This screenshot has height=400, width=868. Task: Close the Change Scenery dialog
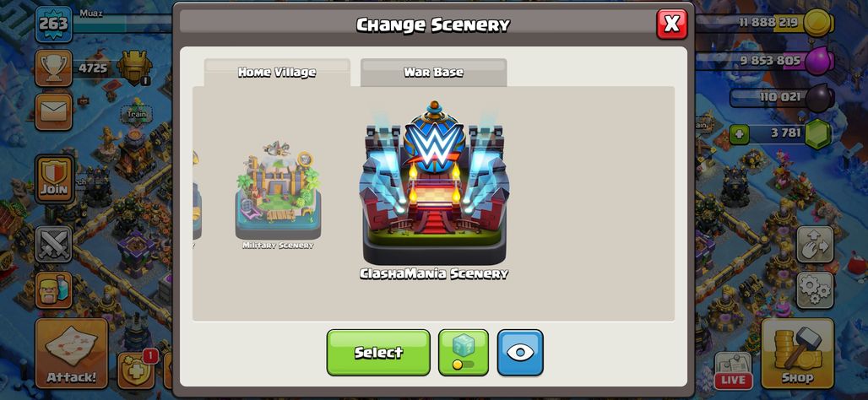671,24
